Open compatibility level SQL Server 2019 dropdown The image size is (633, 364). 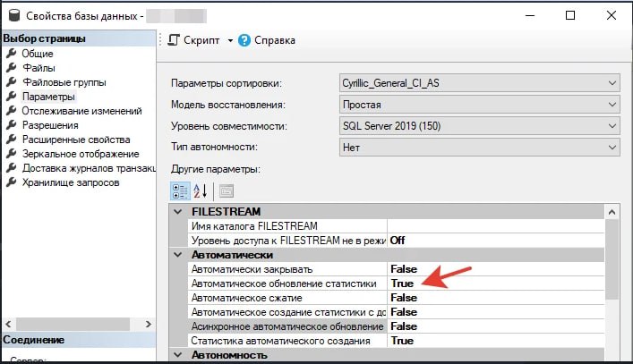coord(480,126)
